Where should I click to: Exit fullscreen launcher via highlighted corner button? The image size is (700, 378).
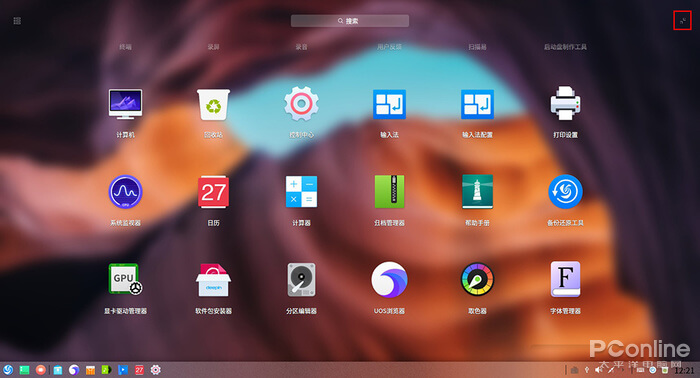682,21
